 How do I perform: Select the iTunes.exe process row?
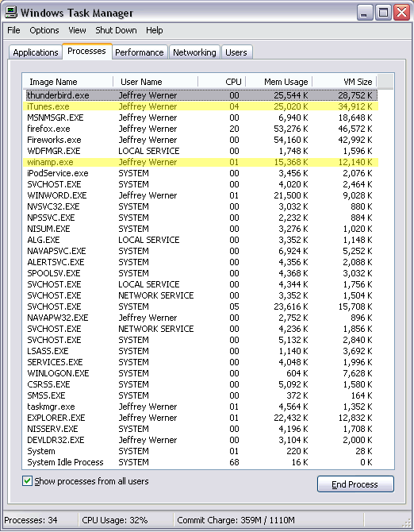point(202,106)
